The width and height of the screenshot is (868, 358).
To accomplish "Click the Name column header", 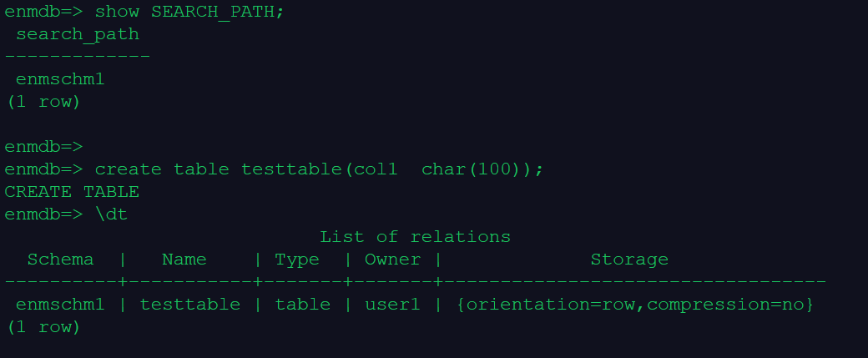I will (184, 260).
